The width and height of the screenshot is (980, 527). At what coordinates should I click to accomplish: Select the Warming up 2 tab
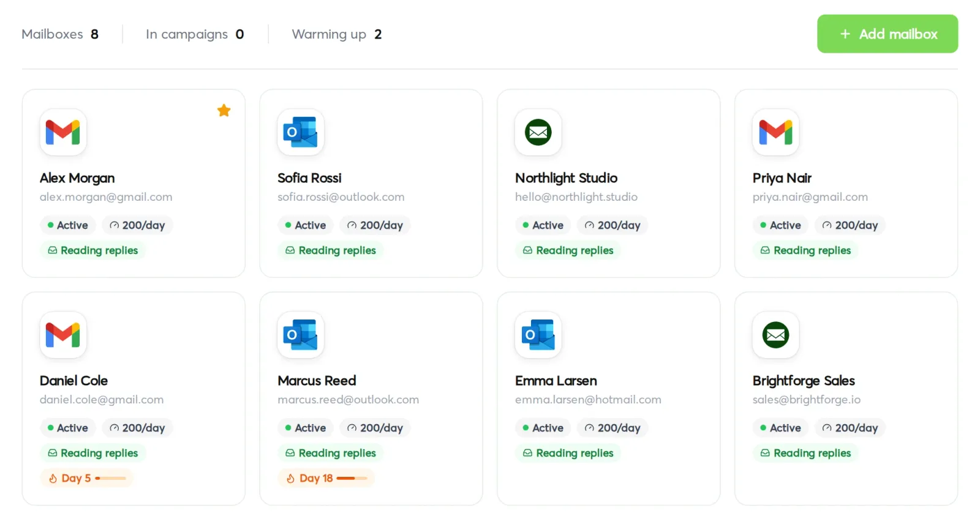(337, 34)
